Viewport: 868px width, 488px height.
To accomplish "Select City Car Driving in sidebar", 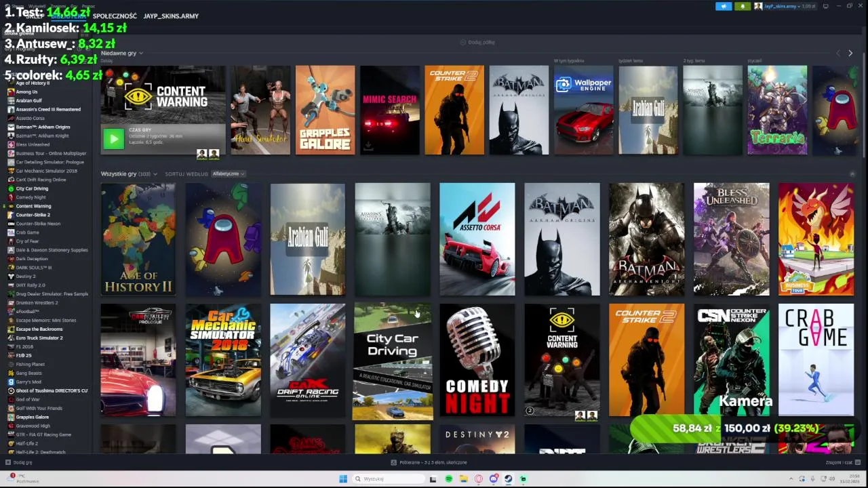I will click(32, 188).
